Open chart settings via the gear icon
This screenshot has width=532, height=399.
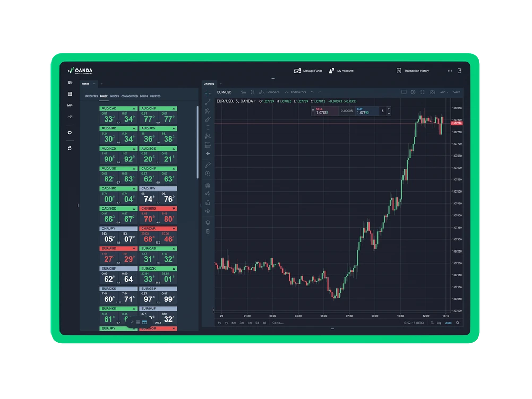point(413,92)
